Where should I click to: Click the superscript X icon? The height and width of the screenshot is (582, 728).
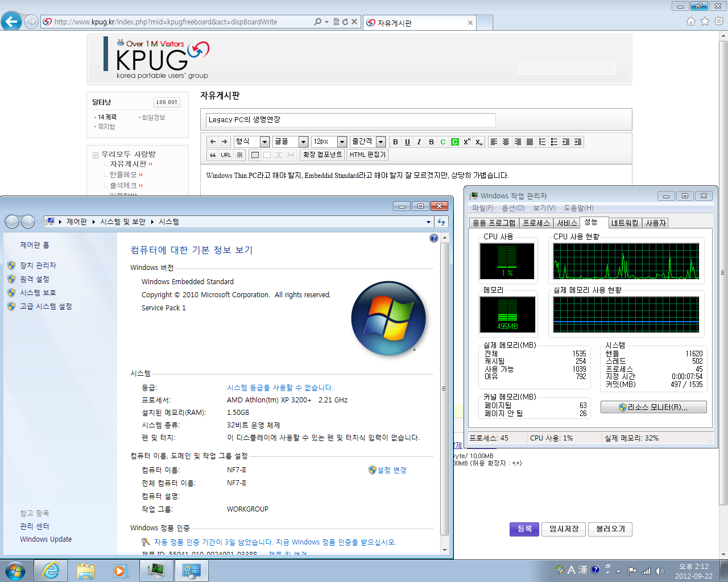coord(467,142)
